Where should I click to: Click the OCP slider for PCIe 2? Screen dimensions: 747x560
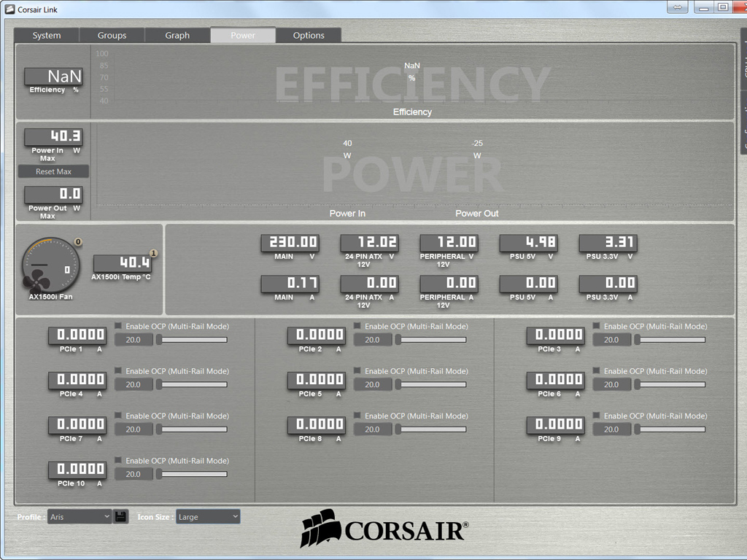click(431, 340)
